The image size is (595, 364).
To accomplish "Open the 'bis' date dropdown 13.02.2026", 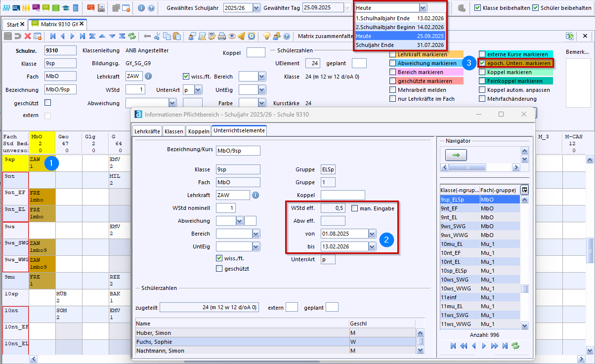I will [x=372, y=246].
